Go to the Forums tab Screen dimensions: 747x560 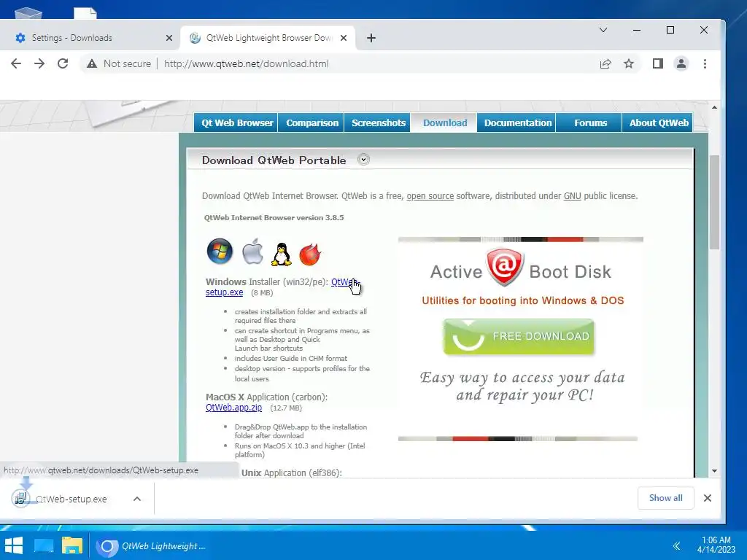pos(590,122)
